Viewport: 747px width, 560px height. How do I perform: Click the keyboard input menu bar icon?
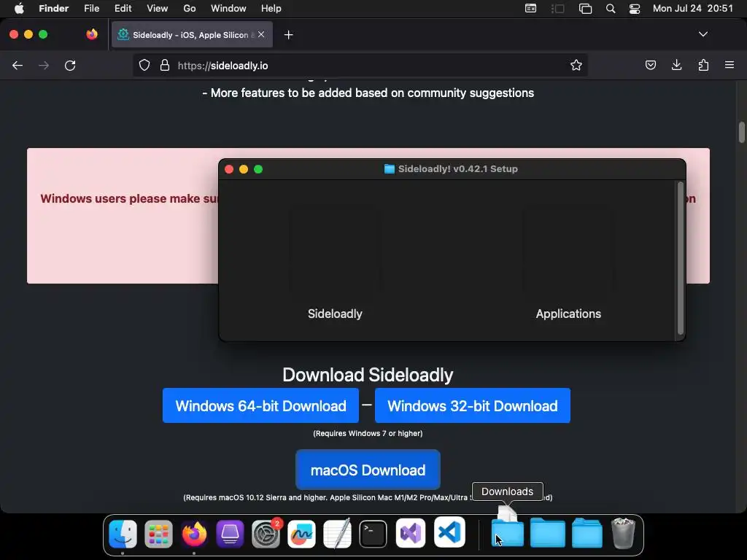click(531, 9)
